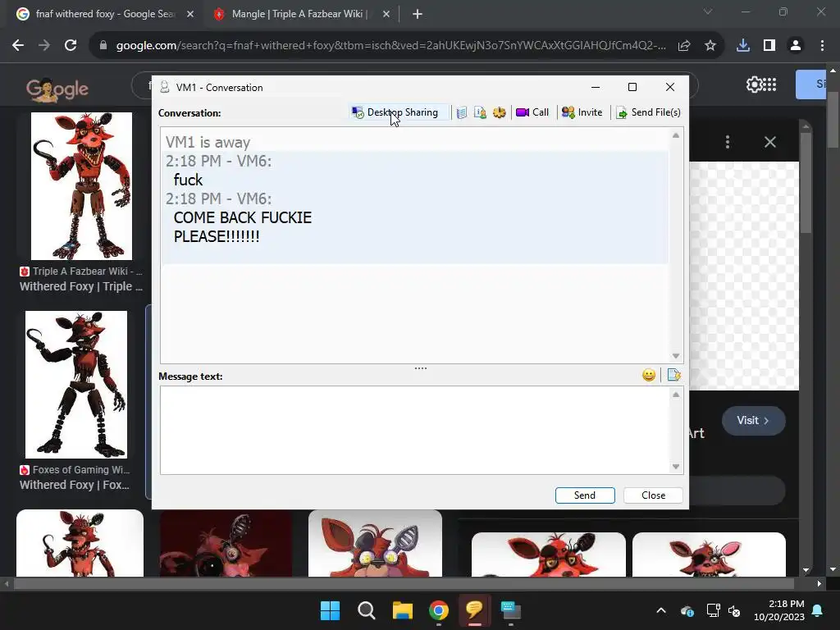The height and width of the screenshot is (630, 840).
Task: Click the page horizontal scrollbar
Action: [x=404, y=584]
